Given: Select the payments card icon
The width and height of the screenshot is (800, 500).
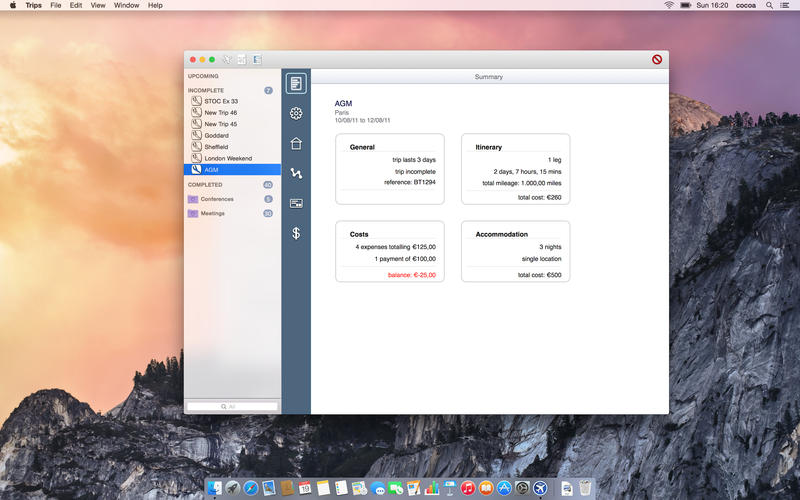Looking at the screenshot, I should [x=296, y=203].
